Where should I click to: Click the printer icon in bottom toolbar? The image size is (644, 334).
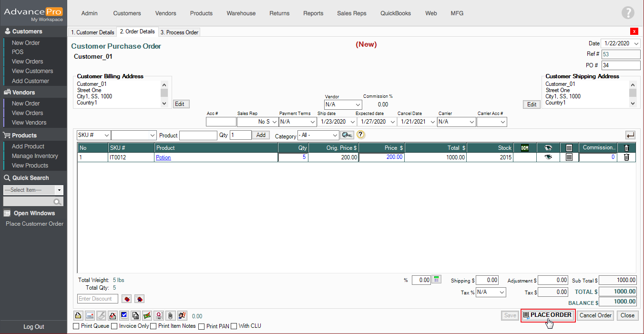[x=77, y=315]
